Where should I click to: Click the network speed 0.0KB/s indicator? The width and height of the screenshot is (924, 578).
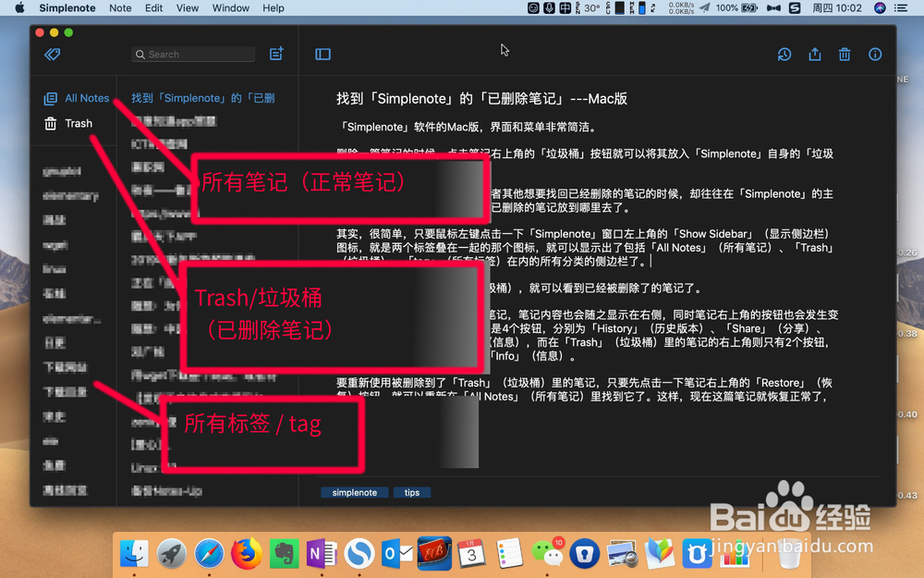(x=681, y=7)
